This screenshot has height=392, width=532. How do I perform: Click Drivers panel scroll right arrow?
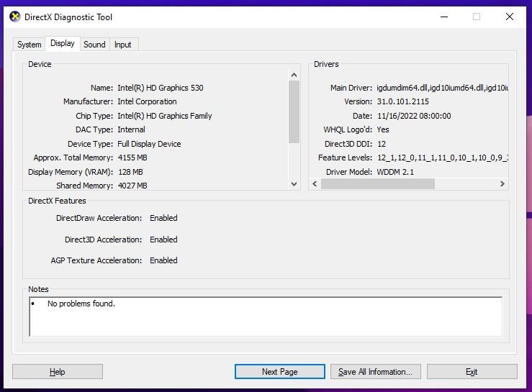(502, 184)
